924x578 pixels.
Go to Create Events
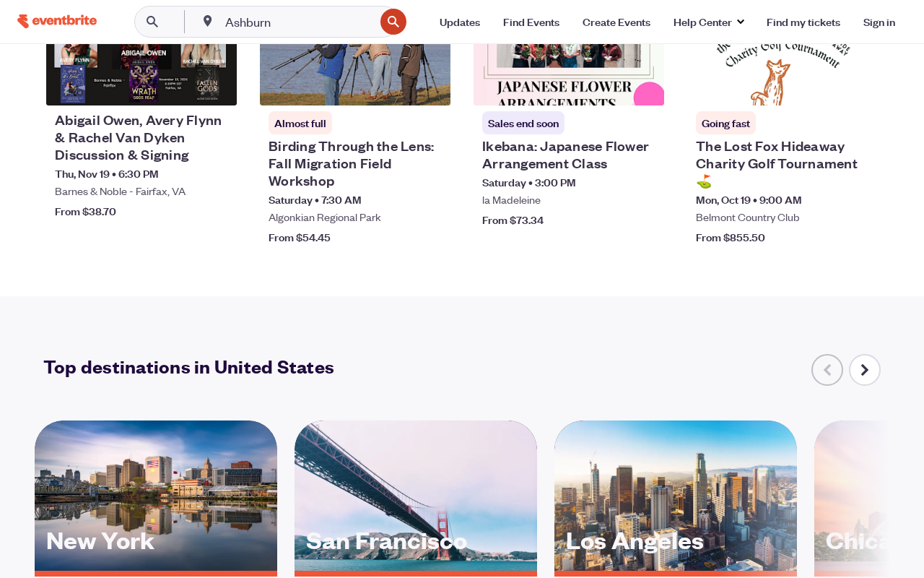[x=616, y=22]
